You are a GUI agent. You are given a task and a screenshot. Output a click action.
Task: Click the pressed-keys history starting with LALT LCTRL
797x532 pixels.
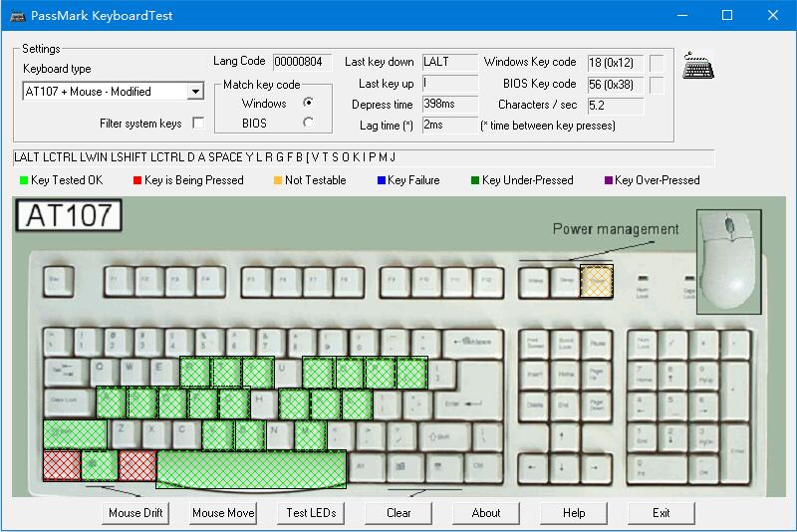[x=364, y=157]
